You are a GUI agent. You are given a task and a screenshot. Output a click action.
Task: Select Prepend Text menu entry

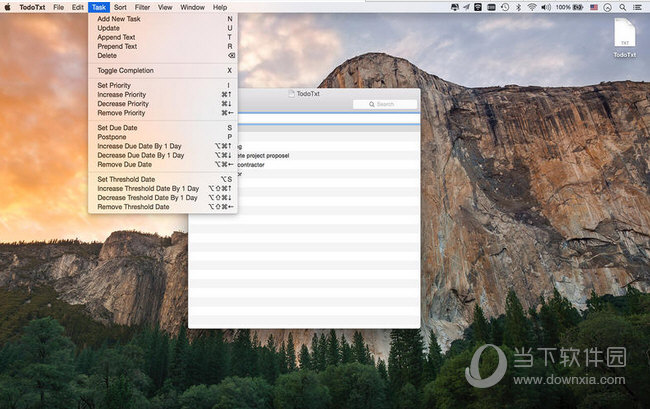coord(163,46)
